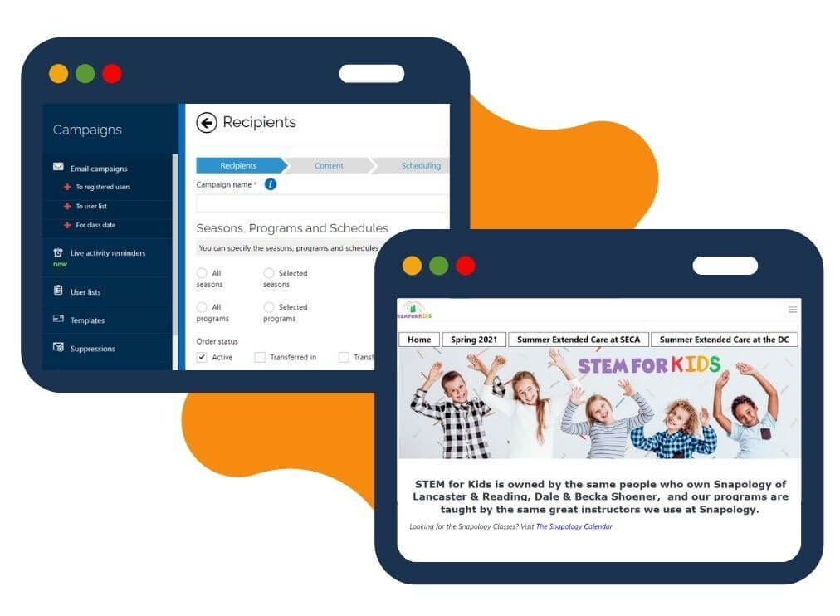This screenshot has width=840, height=616.
Task: Uncheck the Active order status checkbox
Action: [x=202, y=357]
